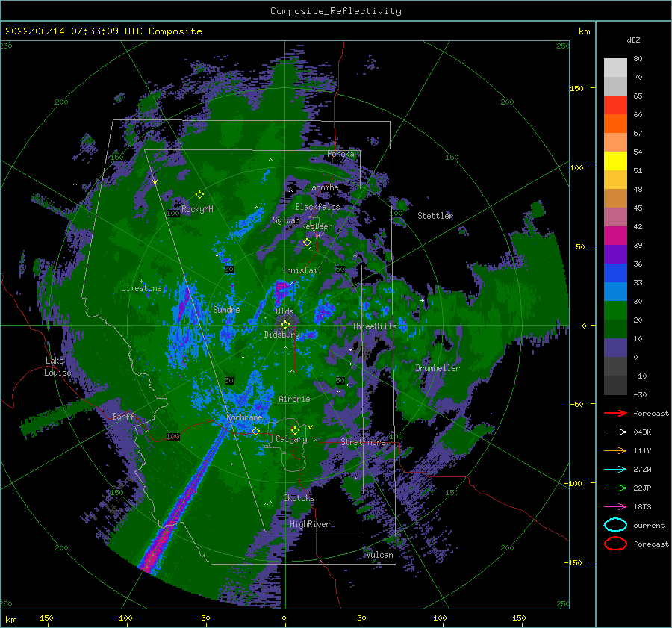Select the 04DK legend text
This screenshot has width=672, height=628.
pos(642,432)
